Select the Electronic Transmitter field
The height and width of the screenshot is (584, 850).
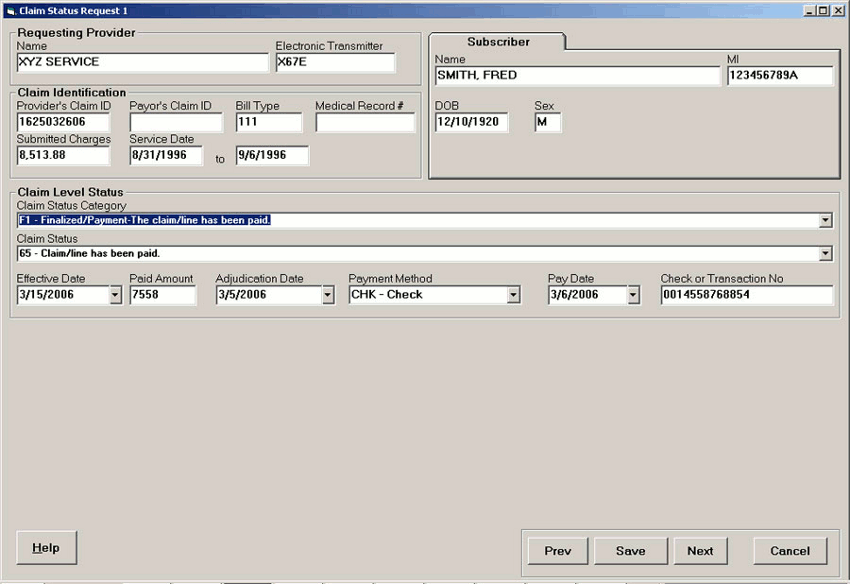[335, 61]
